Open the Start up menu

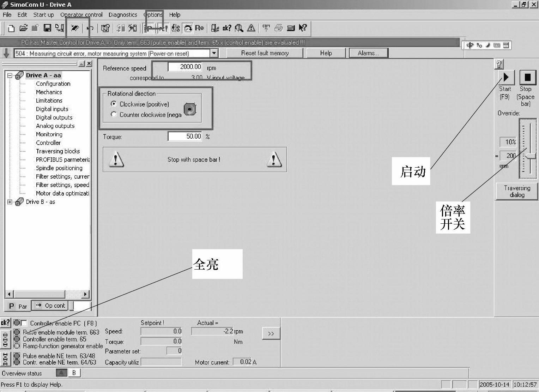[44, 15]
